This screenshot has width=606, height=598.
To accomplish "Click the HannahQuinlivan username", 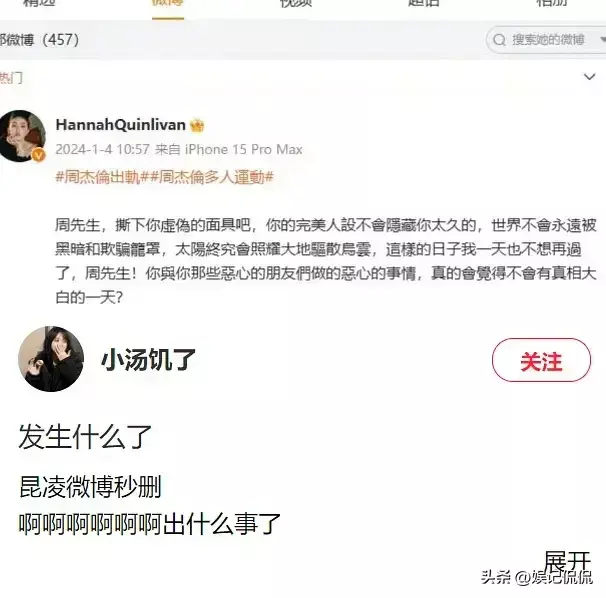I will pos(121,125).
